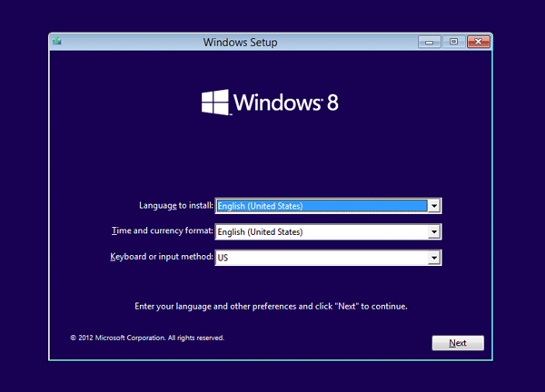This screenshot has width=545, height=392.
Task: Minimize the Windows Setup window
Action: [429, 42]
